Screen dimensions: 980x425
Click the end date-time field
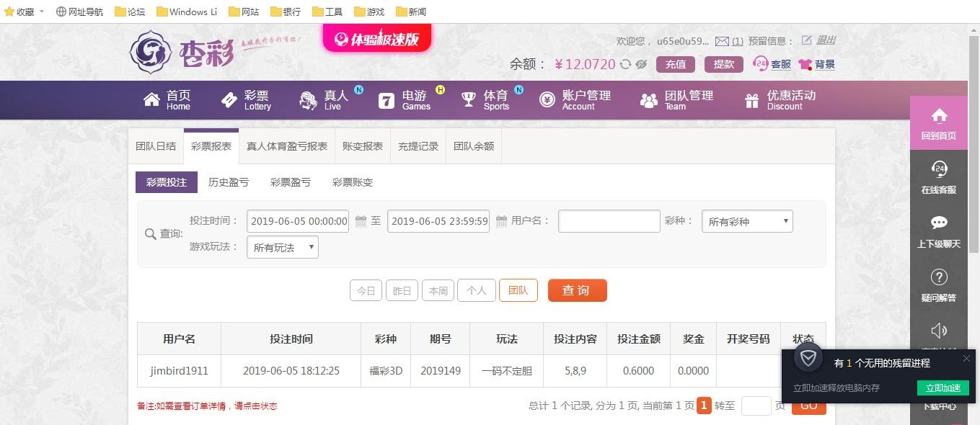coord(438,221)
